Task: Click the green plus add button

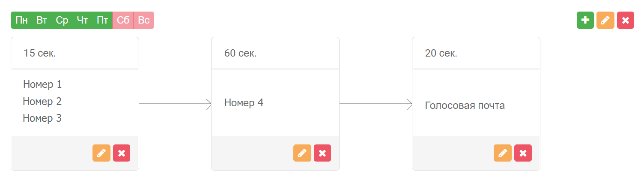Action: (x=585, y=20)
